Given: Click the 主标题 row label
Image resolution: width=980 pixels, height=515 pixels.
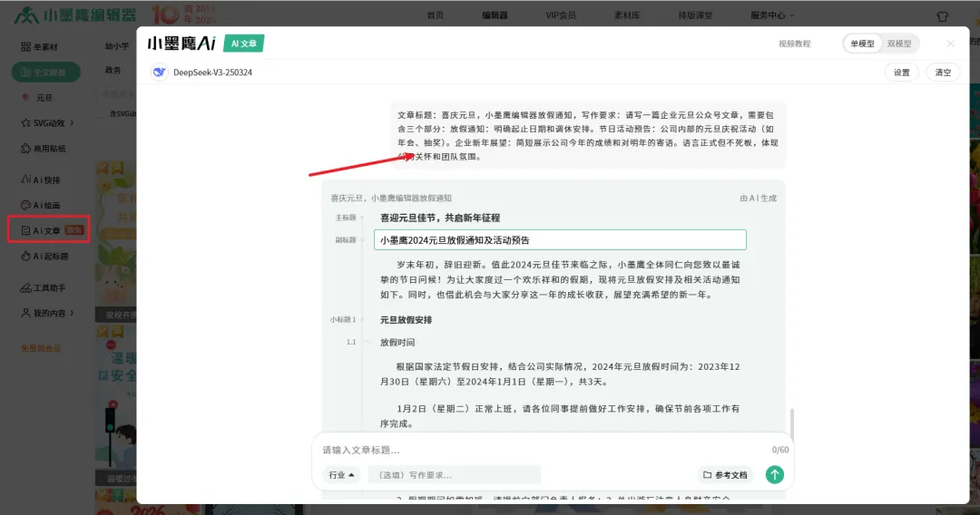Looking at the screenshot, I should pyautogui.click(x=346, y=218).
